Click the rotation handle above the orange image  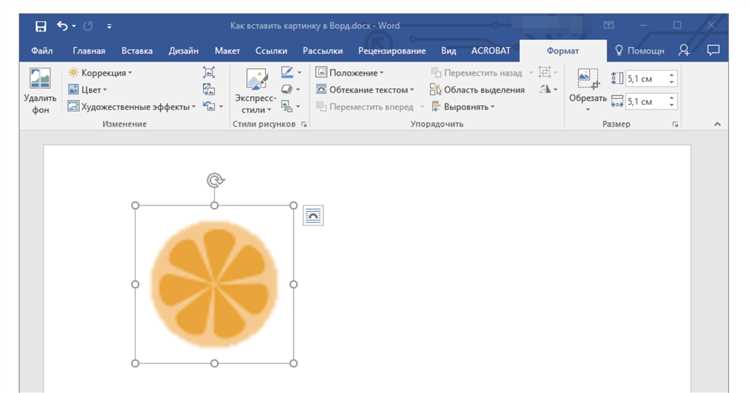point(215,180)
